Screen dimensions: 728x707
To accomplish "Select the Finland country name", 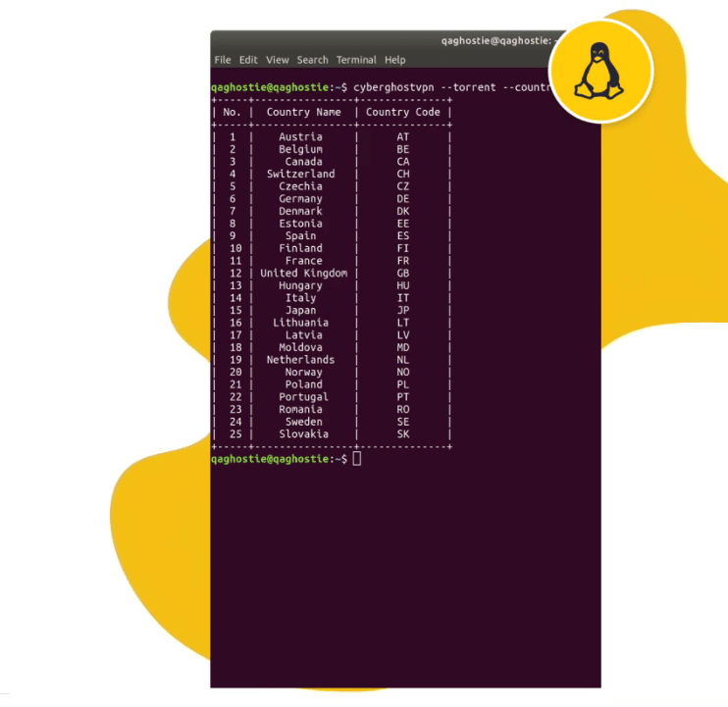I will [x=300, y=248].
